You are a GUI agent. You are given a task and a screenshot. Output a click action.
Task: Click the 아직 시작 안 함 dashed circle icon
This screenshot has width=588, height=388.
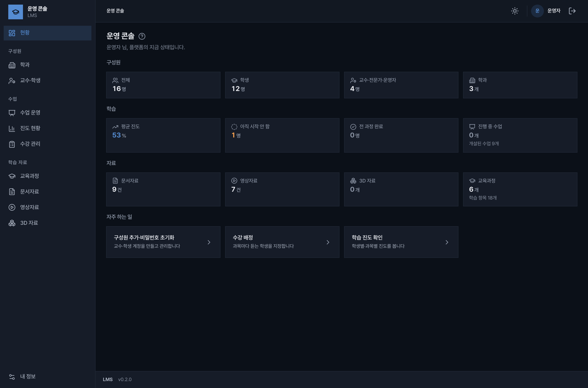(x=234, y=127)
